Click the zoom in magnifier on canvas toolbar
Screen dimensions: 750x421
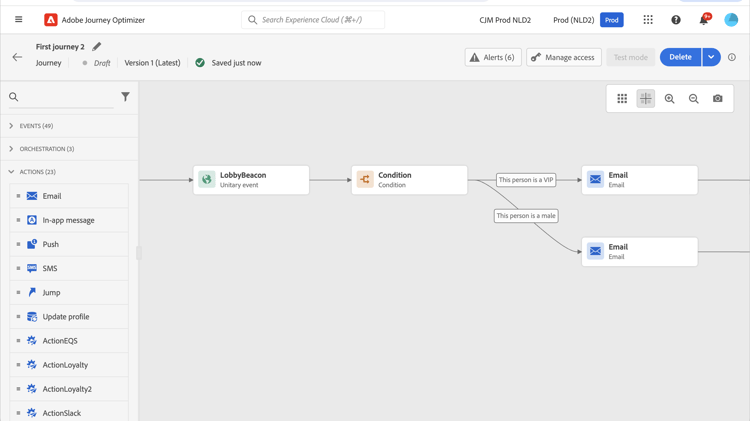tap(670, 99)
